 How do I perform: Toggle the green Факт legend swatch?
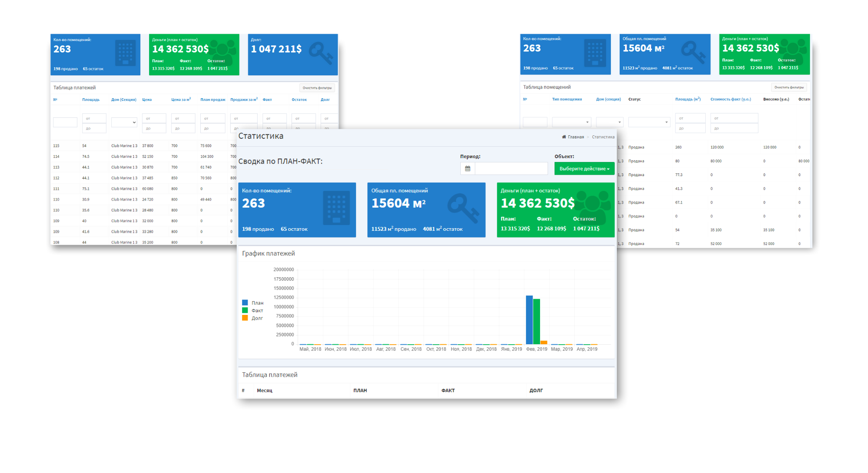[x=245, y=311]
